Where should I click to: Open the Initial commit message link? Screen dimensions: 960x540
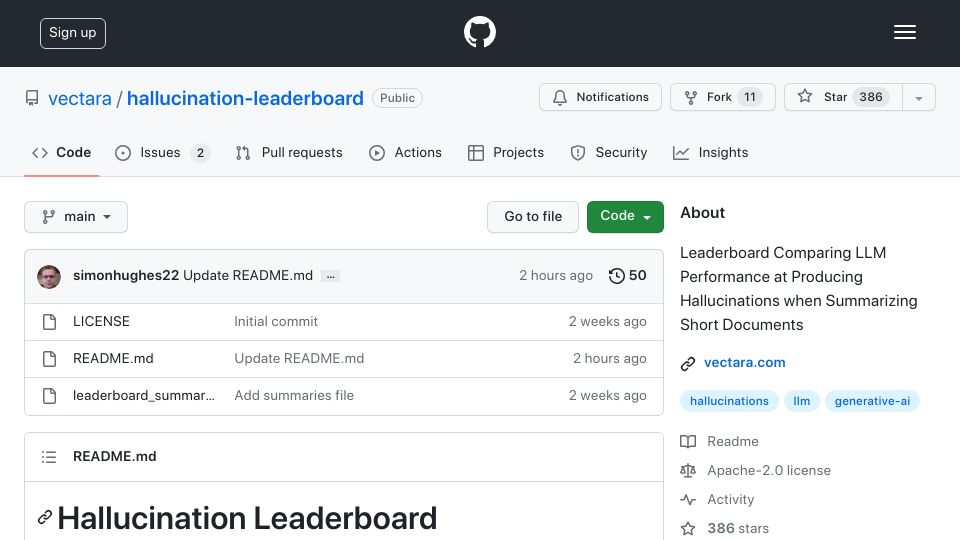(x=276, y=321)
